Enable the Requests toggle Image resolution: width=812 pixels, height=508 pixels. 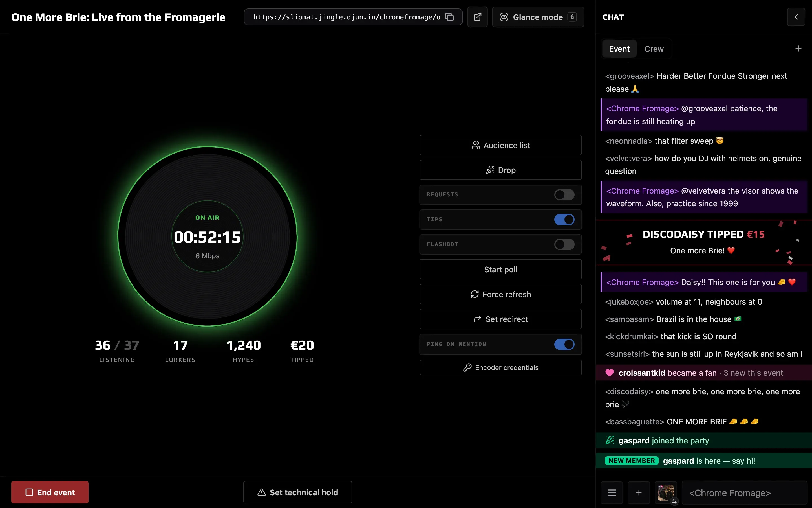point(564,195)
